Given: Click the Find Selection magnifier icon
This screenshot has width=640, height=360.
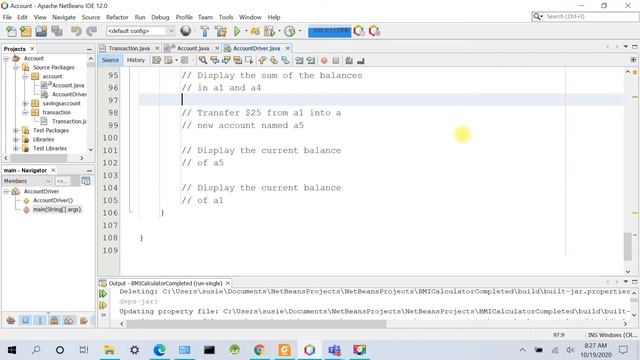Looking at the screenshot, I should click(x=202, y=60).
